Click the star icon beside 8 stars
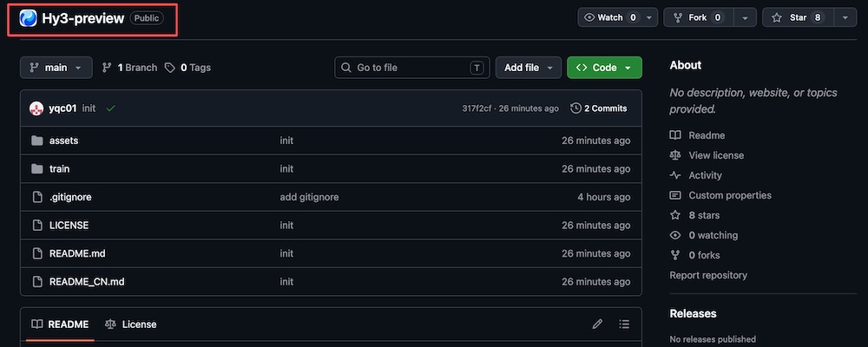The image size is (868, 347). click(x=675, y=215)
